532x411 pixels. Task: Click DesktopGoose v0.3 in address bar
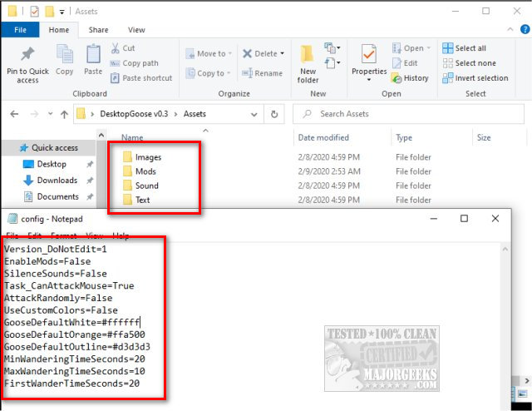point(134,114)
